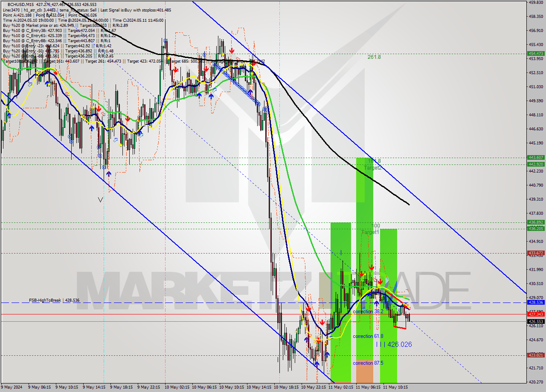
Task: Click the Target2 label
Action: click(372, 168)
